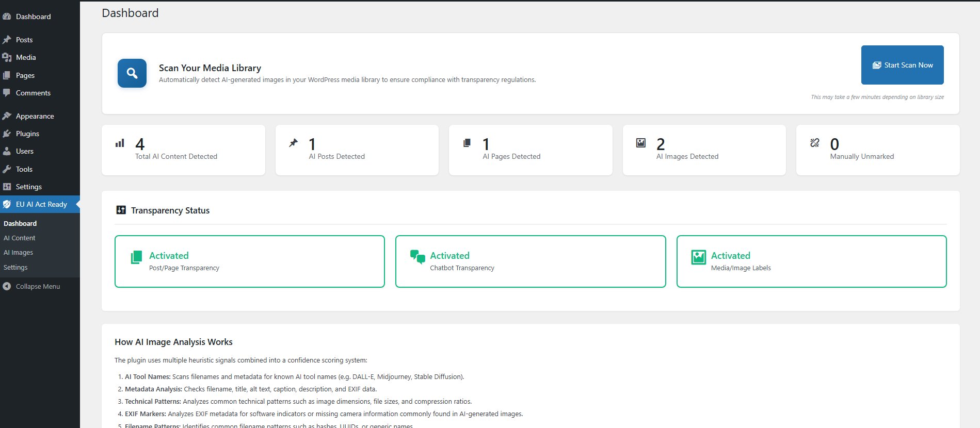Click the Media icon in sidebar
The width and height of the screenshot is (980, 428).
coord(7,57)
